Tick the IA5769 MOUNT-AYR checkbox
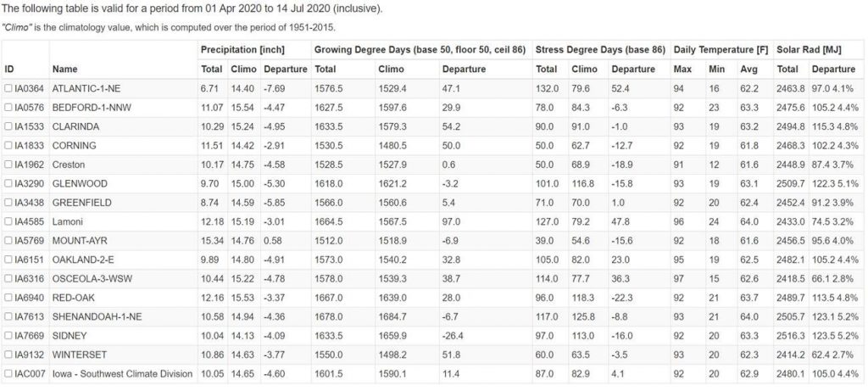This screenshot has width=868, height=391. coord(8,241)
